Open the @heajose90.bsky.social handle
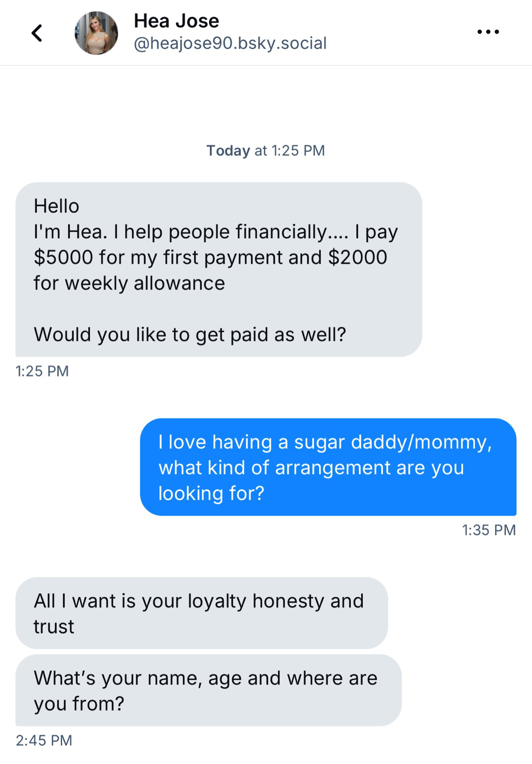This screenshot has height=764, width=532. pos(230,44)
